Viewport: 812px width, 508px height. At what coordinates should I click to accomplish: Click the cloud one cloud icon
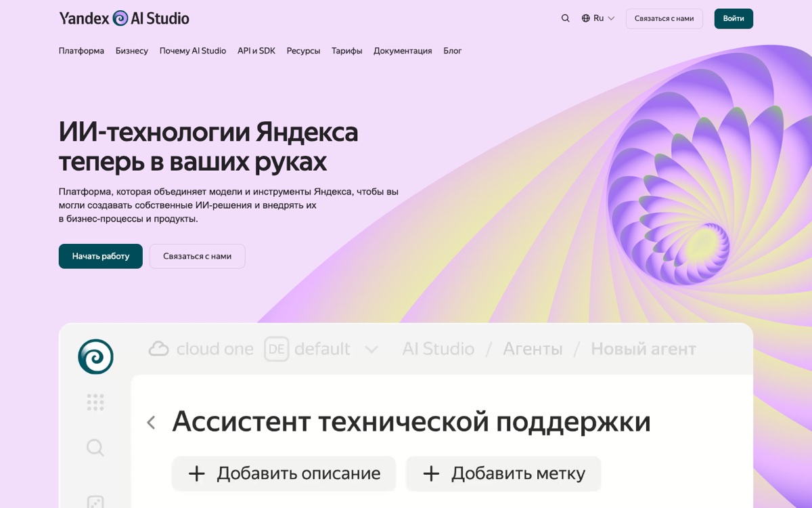point(158,349)
